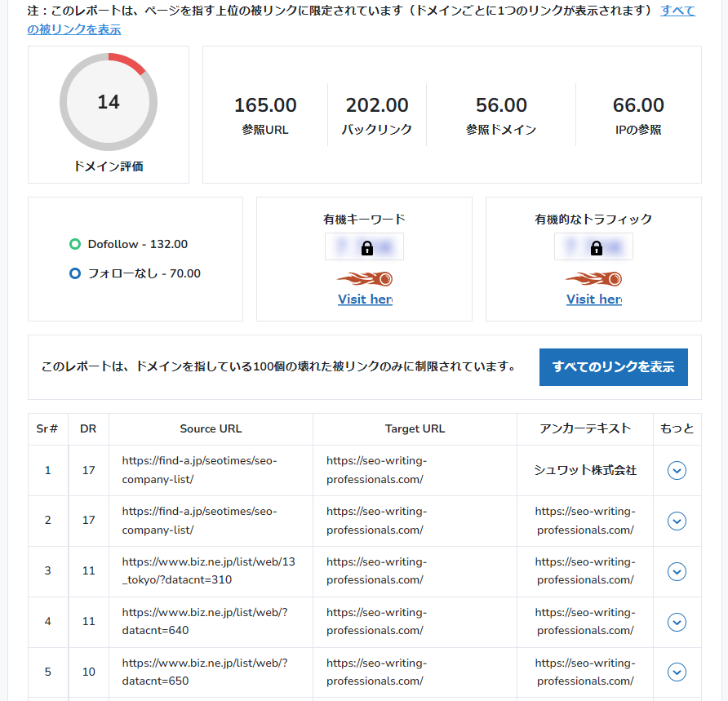Expand details for backlink row 3
The height and width of the screenshot is (701, 728).
(x=677, y=571)
